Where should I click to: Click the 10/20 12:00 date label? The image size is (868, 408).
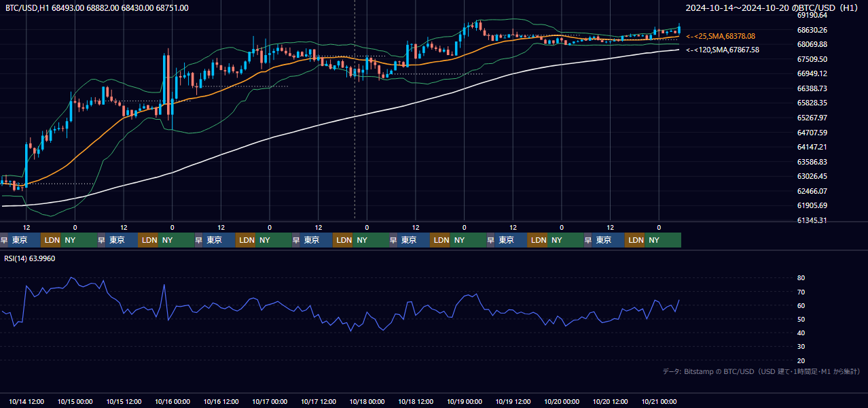(610, 402)
